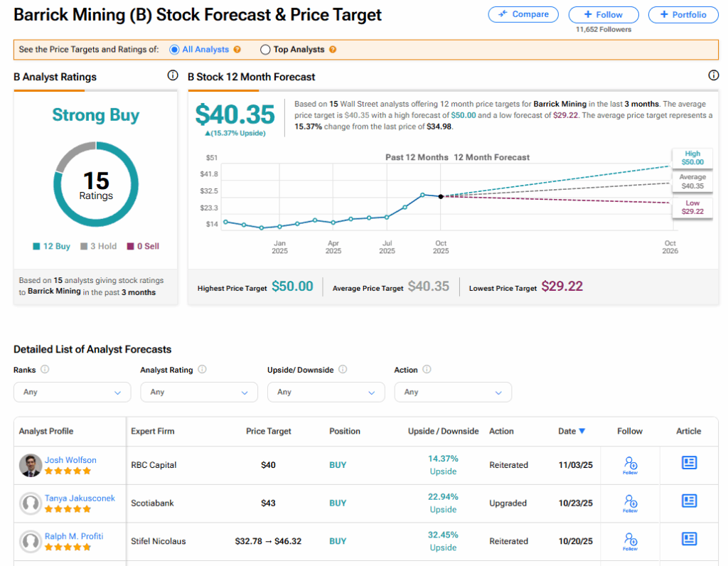
Task: Open the Ranks dropdown
Action: tap(73, 392)
